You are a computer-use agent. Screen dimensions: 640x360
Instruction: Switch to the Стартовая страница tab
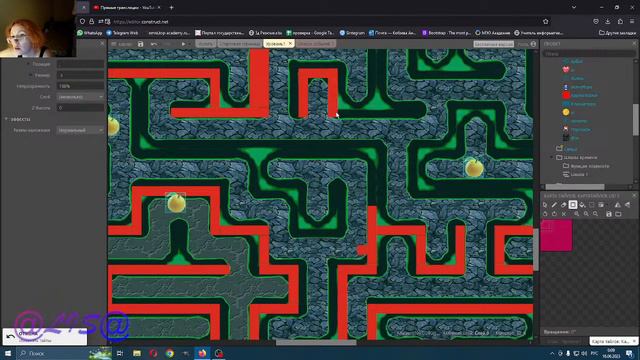[239, 44]
